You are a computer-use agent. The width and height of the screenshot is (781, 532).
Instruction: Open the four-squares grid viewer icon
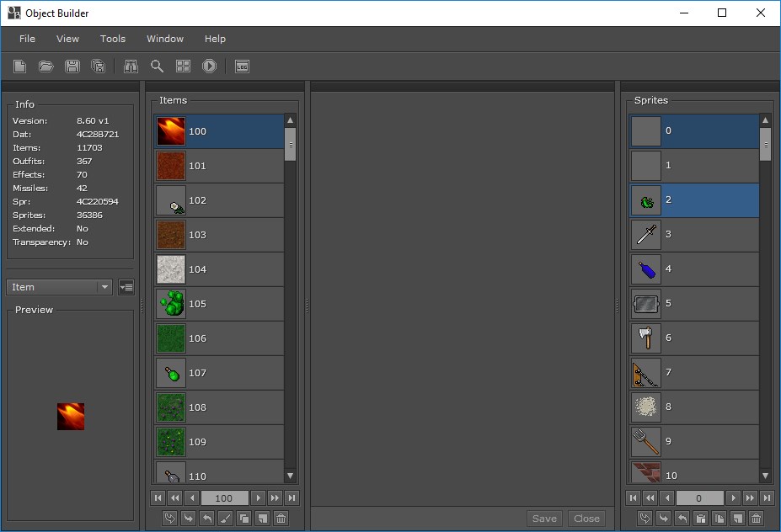pos(184,66)
